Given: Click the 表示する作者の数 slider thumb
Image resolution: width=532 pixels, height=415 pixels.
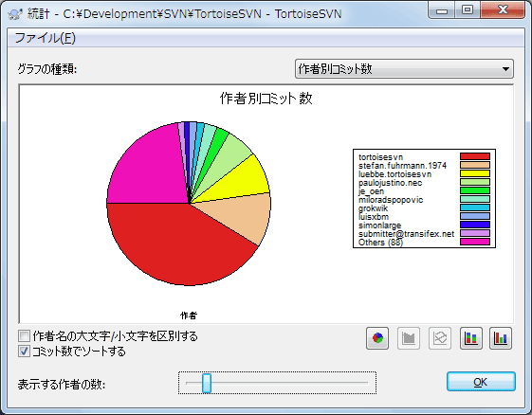Looking at the screenshot, I should pos(207,383).
